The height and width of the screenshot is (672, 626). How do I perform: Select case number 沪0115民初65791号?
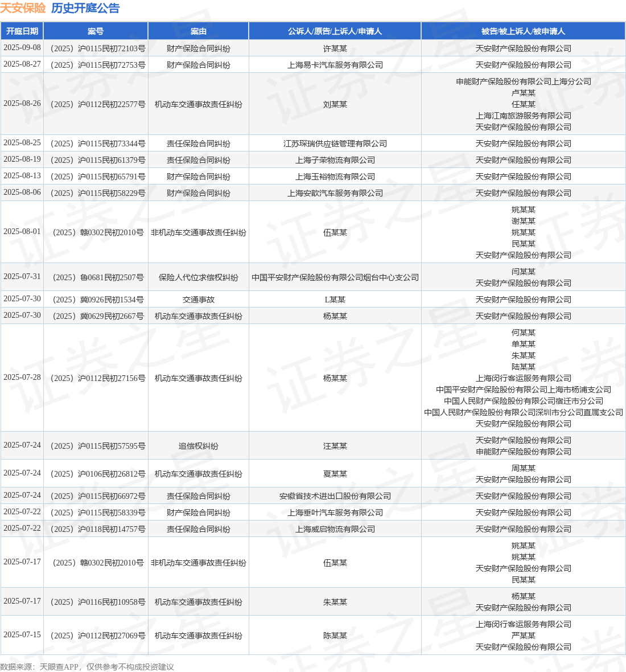click(x=98, y=177)
